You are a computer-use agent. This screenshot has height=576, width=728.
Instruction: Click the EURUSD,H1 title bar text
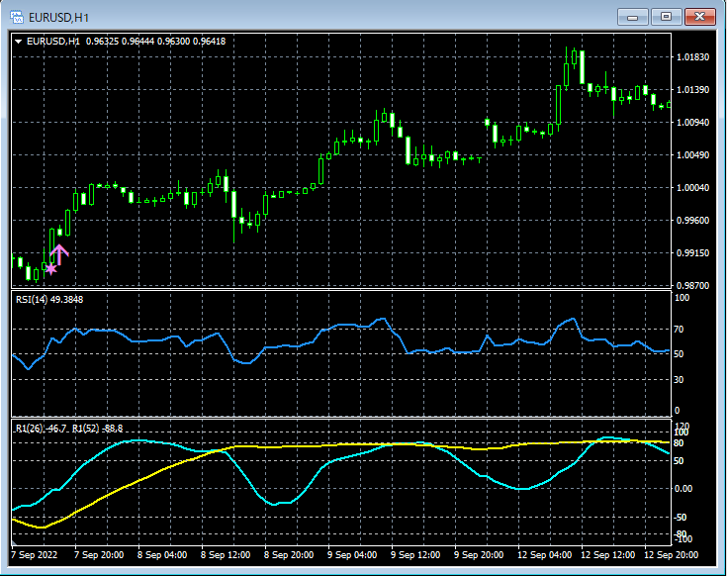tap(59, 16)
